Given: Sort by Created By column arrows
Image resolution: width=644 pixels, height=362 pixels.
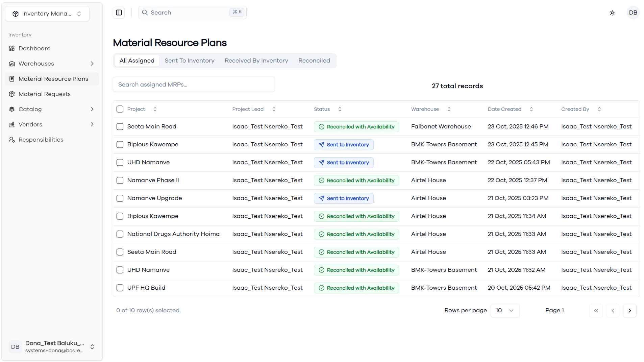Looking at the screenshot, I should tap(599, 109).
